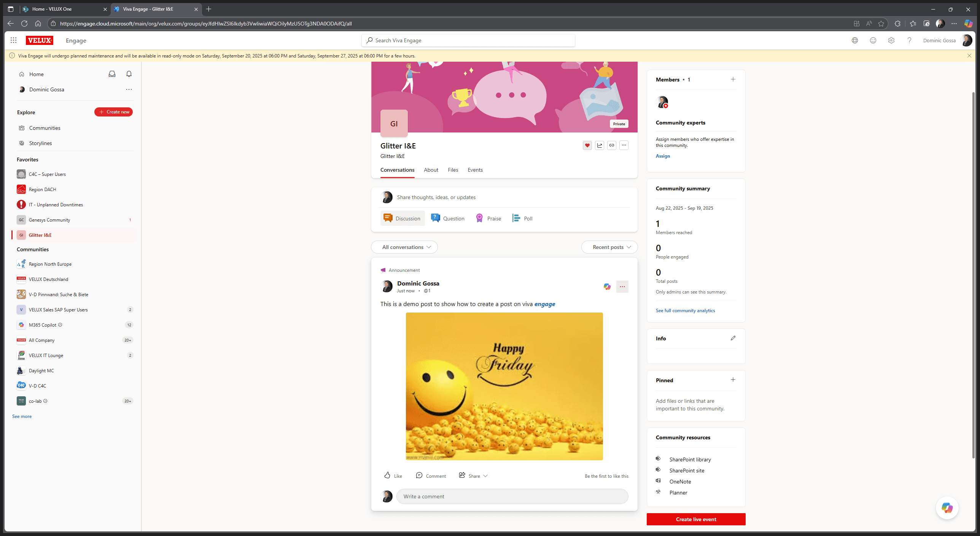The image size is (980, 536).
Task: Open the language globe icon in header
Action: (855, 40)
